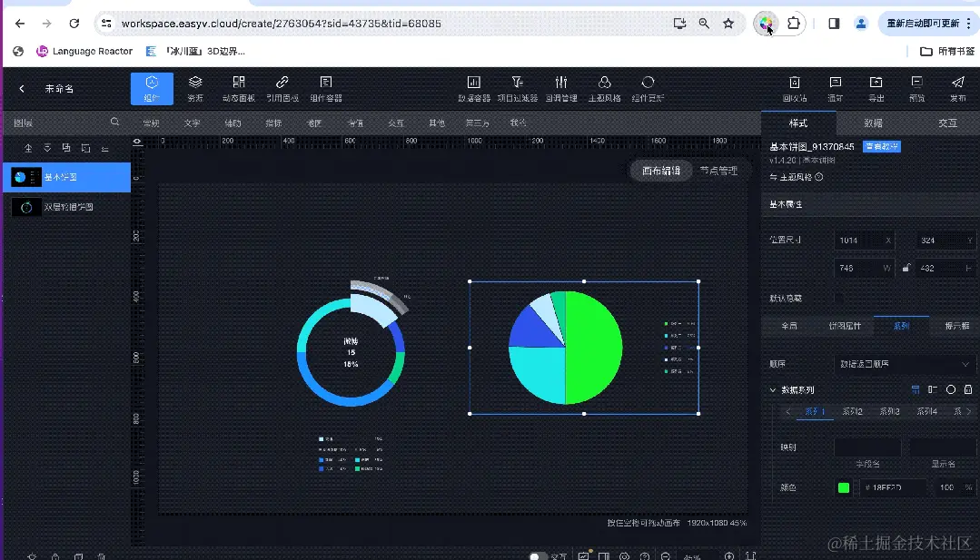Click the green series color swatch

coord(843,487)
